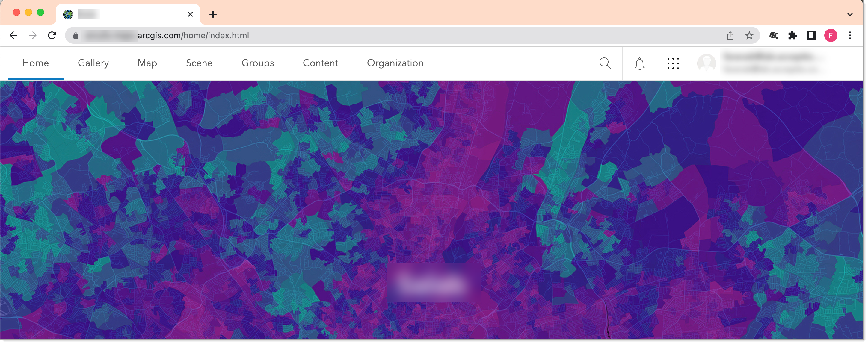Bookmark this page with the star
Viewport: 868px width, 344px height.
(749, 35)
